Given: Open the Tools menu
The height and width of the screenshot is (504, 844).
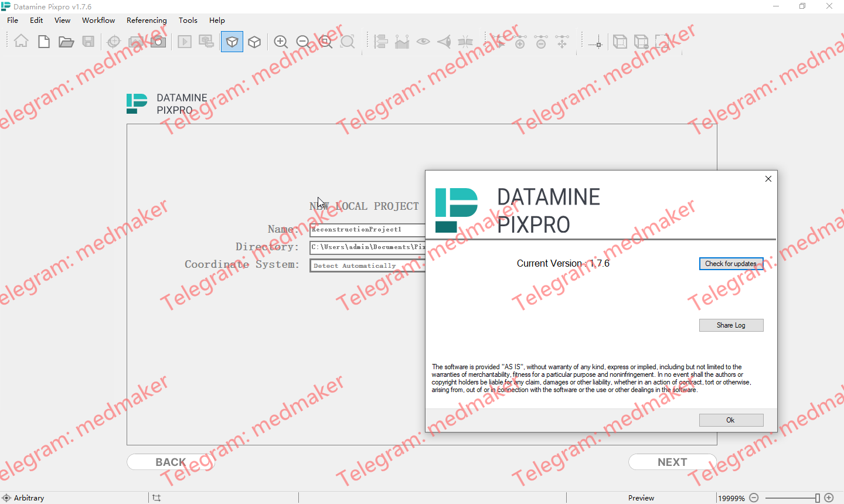Looking at the screenshot, I should [x=188, y=20].
